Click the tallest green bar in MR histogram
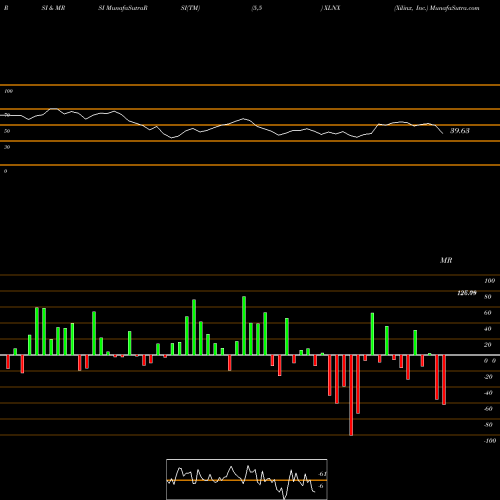The image size is (500, 500). 244,326
